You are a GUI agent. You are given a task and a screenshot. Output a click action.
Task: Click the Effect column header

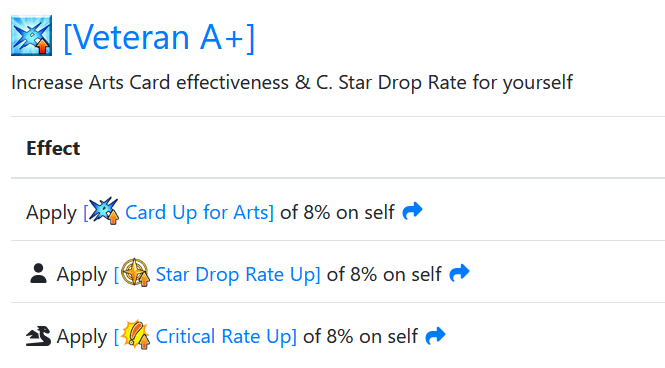pyautogui.click(x=53, y=148)
